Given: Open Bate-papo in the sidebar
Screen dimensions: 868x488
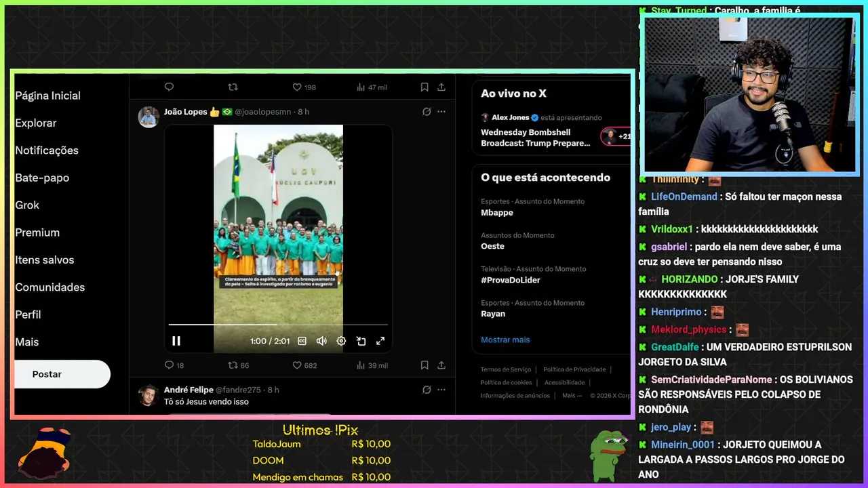Looking at the screenshot, I should pos(42,178).
